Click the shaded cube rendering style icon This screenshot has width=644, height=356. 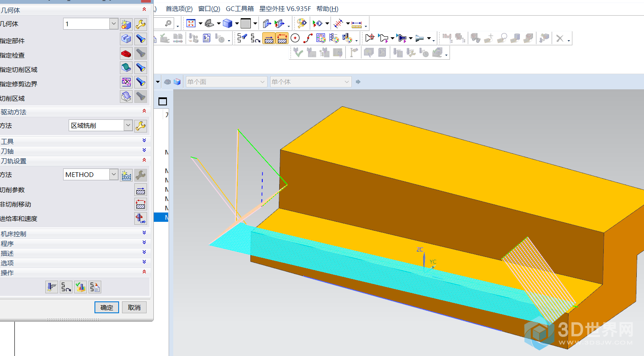[x=228, y=23]
